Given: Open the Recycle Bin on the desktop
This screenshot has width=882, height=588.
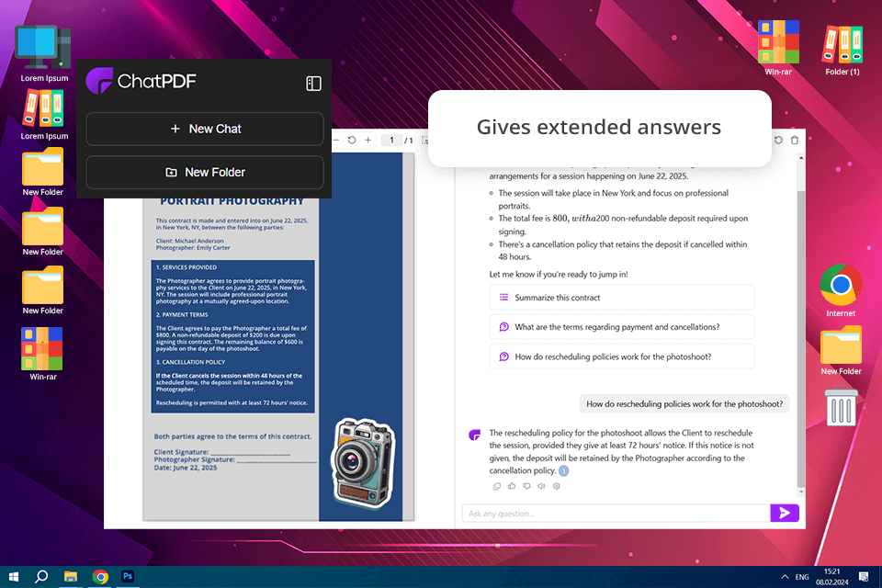Looking at the screenshot, I should [841, 405].
